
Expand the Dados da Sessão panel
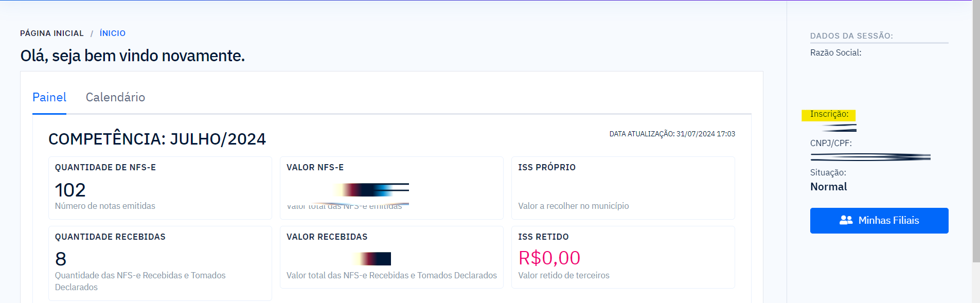point(850,35)
